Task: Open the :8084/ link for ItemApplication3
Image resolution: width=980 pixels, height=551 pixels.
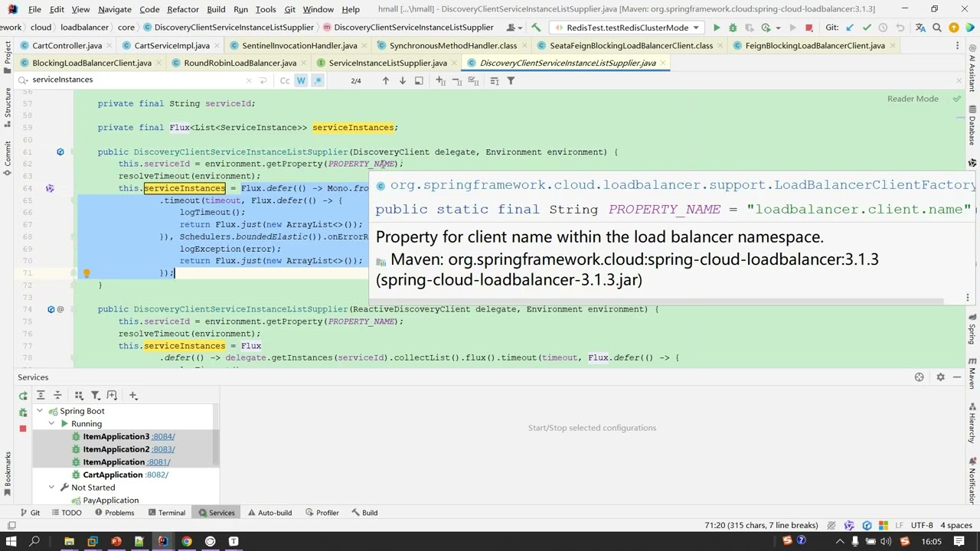Action: click(163, 437)
